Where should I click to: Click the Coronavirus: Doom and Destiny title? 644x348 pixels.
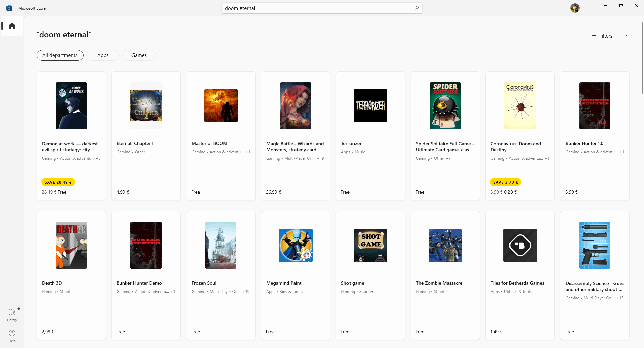point(516,147)
